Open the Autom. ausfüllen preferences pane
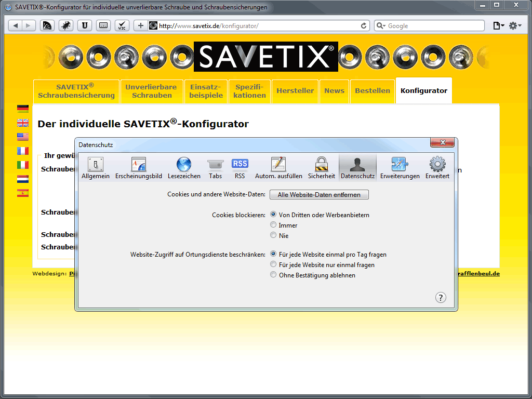The height and width of the screenshot is (399, 532). (278, 168)
